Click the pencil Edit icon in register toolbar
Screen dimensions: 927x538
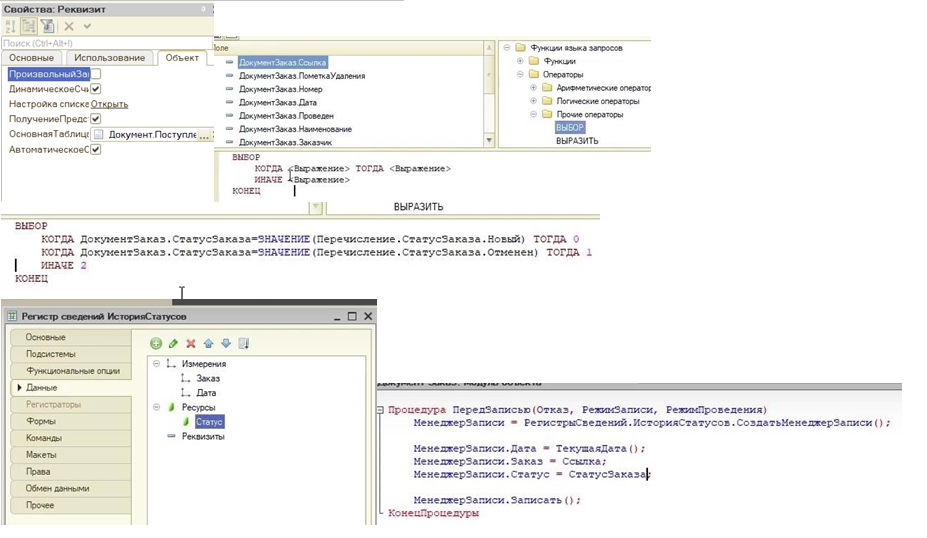click(173, 343)
